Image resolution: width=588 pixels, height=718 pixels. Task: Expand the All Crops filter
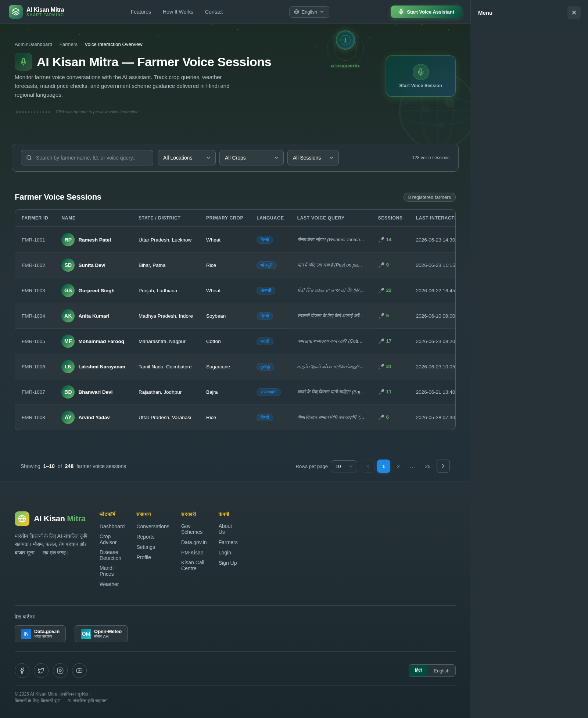click(251, 158)
